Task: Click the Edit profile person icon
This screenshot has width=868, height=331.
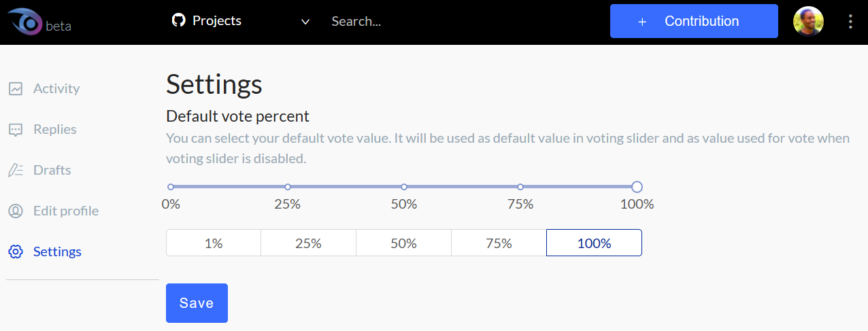Action: click(16, 211)
